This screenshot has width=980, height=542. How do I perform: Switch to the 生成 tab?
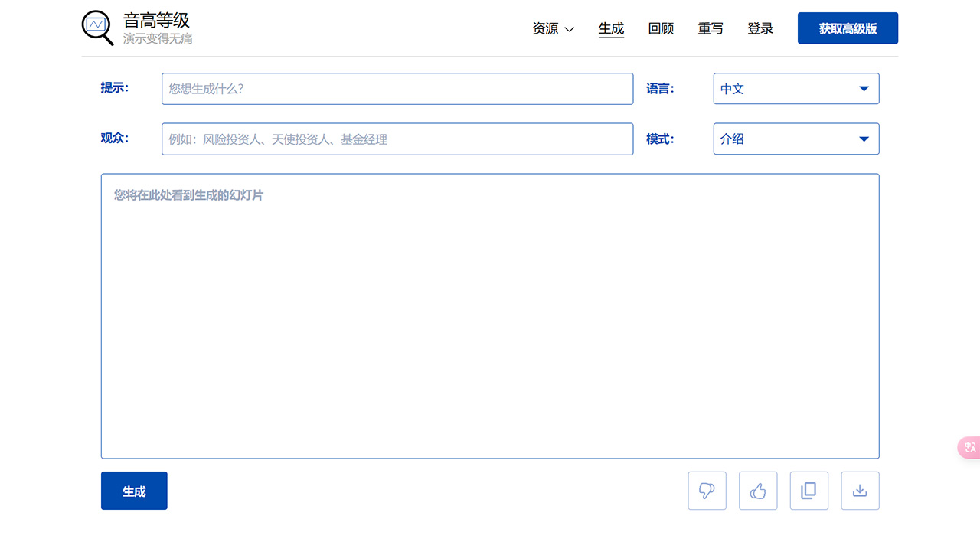pos(611,28)
